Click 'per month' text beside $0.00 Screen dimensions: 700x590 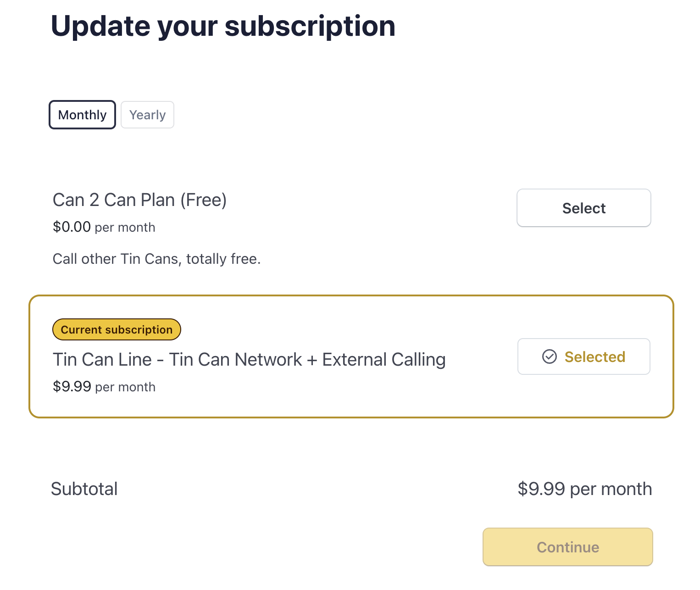click(x=125, y=228)
